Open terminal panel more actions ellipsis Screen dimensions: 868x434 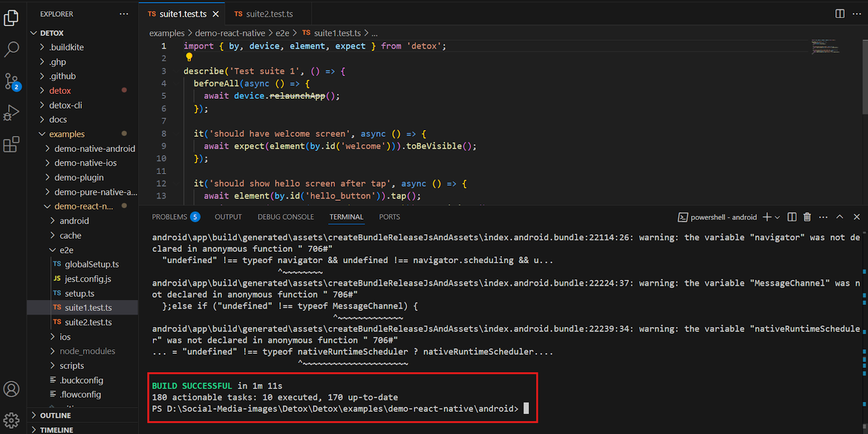click(823, 217)
